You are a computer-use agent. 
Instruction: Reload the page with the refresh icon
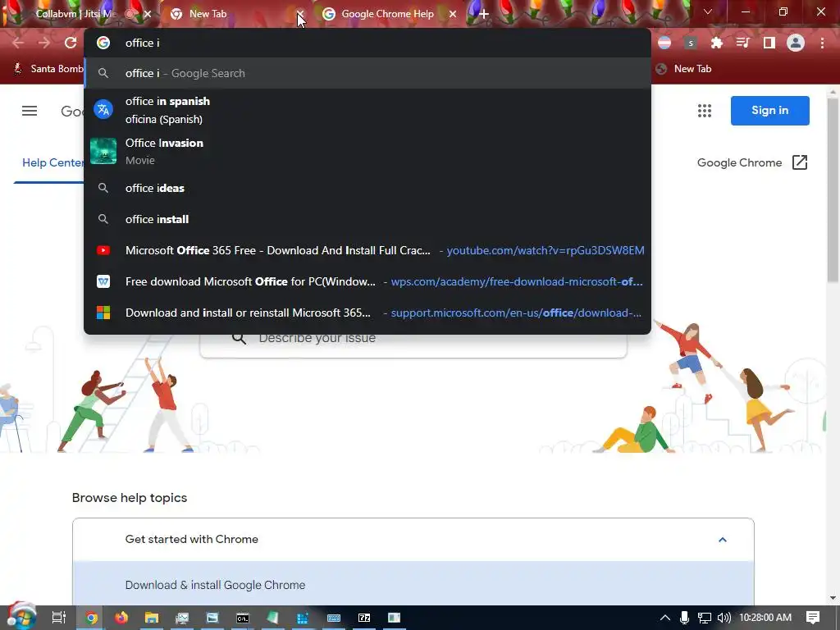click(71, 43)
